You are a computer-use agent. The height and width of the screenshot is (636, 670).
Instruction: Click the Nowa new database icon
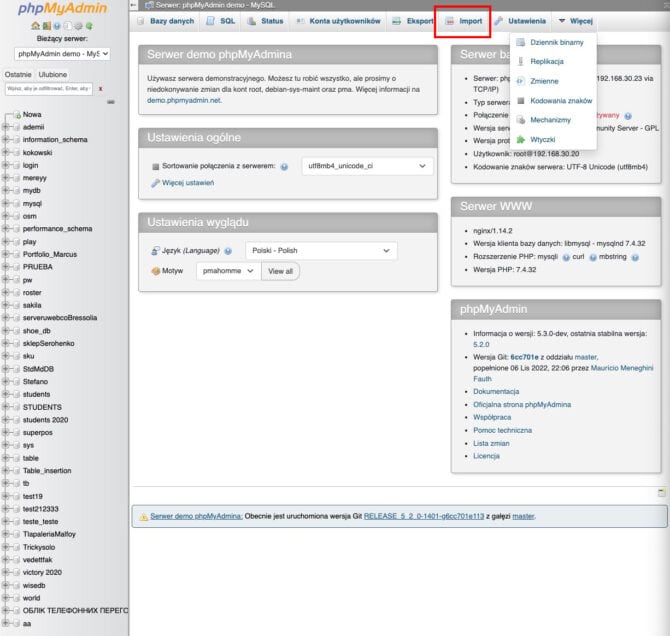pos(18,115)
